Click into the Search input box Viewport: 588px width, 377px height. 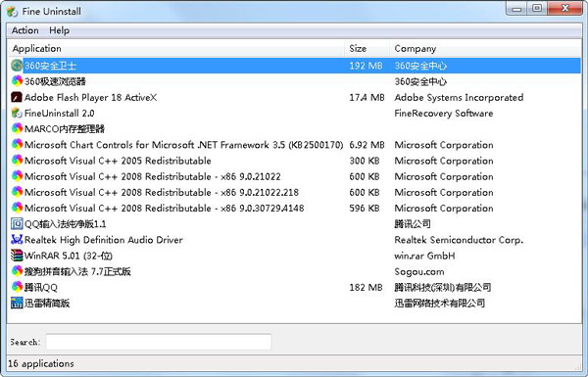tap(159, 342)
